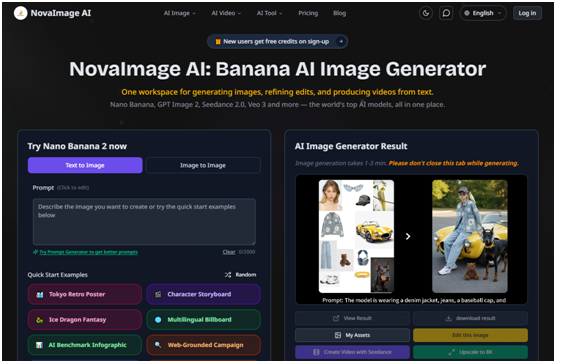The image size is (562, 363).
Task: Choose the Tokyo Retro Poster example
Action: (x=85, y=294)
